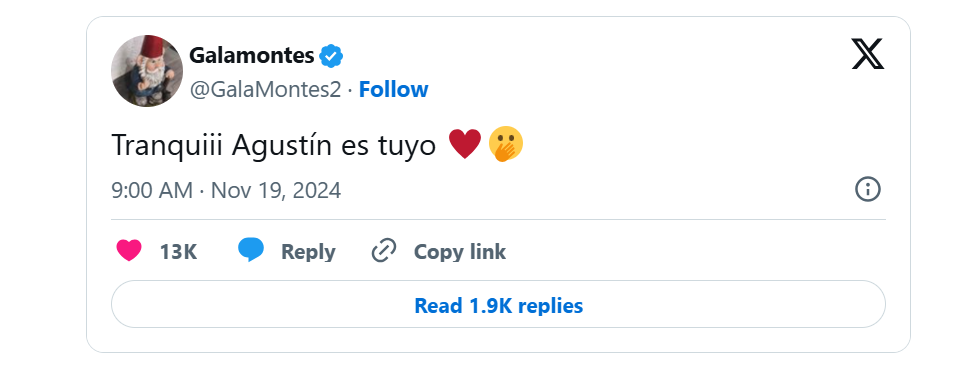963x371 pixels.
Task: Open the 9:00 AM Nov 19, 2024 timestamp
Action: (226, 190)
